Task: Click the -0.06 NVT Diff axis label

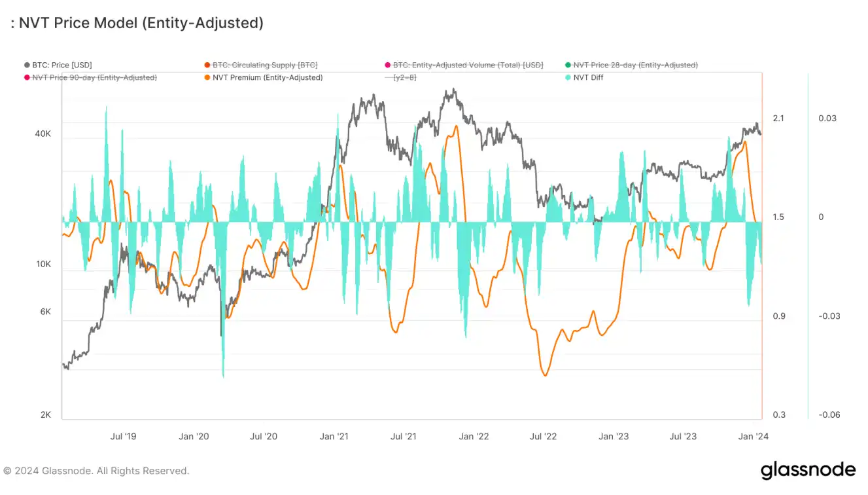Action: pos(830,415)
